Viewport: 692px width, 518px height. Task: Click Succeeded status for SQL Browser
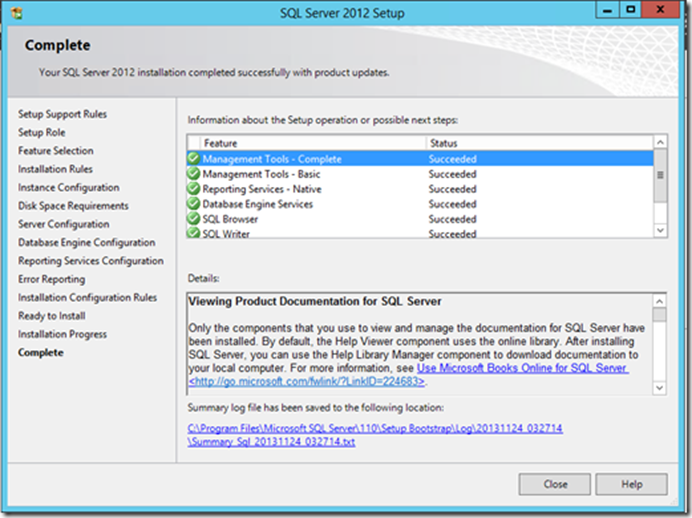pyautogui.click(x=452, y=219)
